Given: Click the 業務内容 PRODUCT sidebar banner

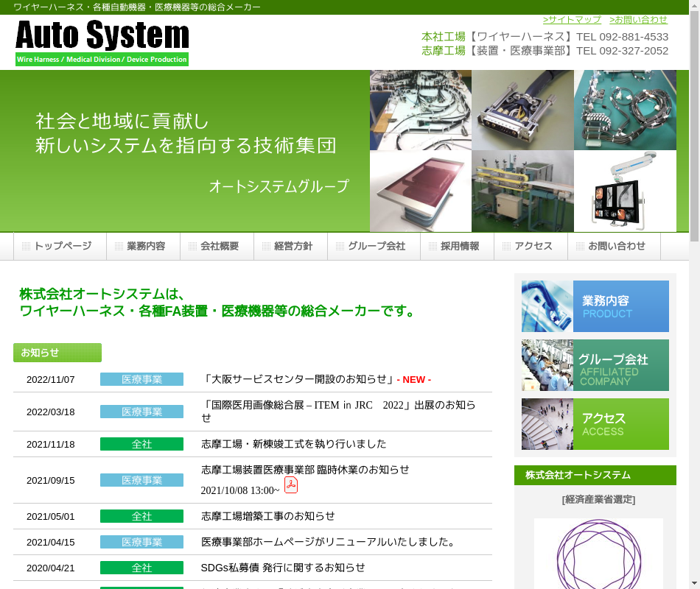Looking at the screenshot, I should point(595,306).
